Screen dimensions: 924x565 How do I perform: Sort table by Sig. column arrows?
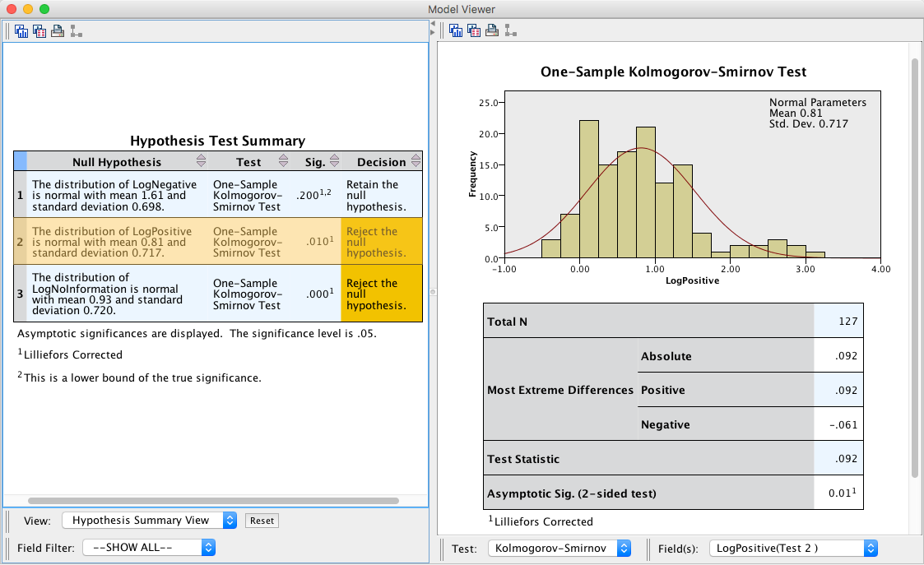[x=335, y=161]
